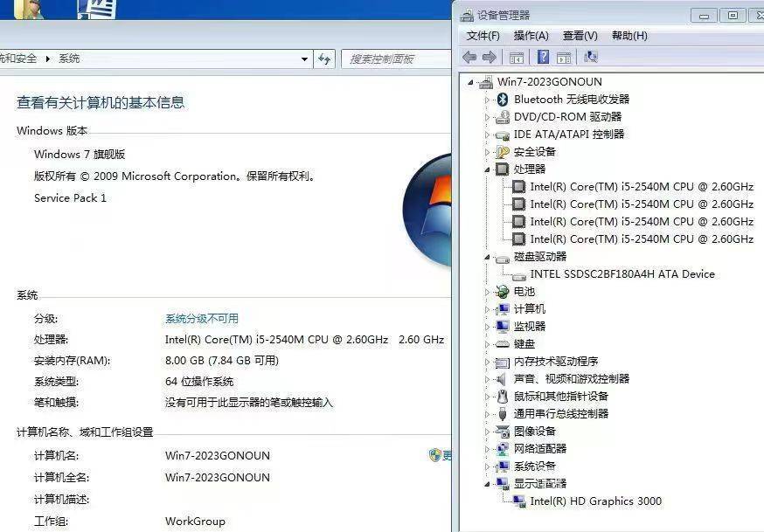This screenshot has height=532, width=764.
Task: Click the WorkGroup value
Action: click(195, 522)
